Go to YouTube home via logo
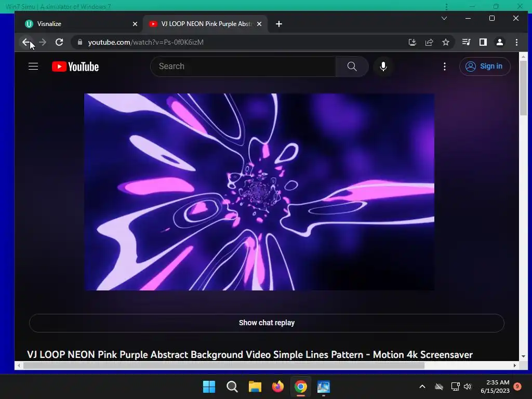The width and height of the screenshot is (532, 399). point(75,66)
